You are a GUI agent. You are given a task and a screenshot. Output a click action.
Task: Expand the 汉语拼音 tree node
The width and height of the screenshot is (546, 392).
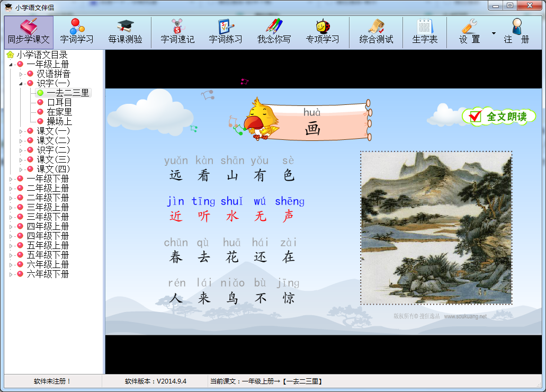[x=21, y=74]
